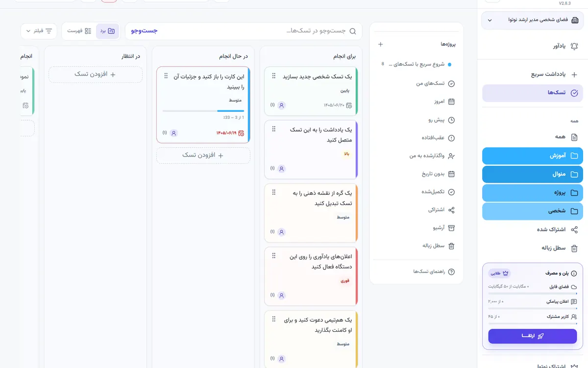Add a new project with the plus icon

pos(381,44)
